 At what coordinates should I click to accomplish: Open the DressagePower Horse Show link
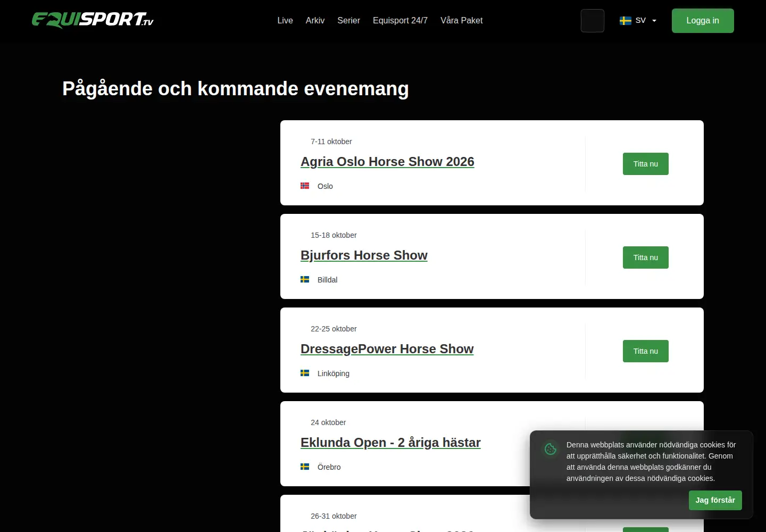click(x=387, y=349)
